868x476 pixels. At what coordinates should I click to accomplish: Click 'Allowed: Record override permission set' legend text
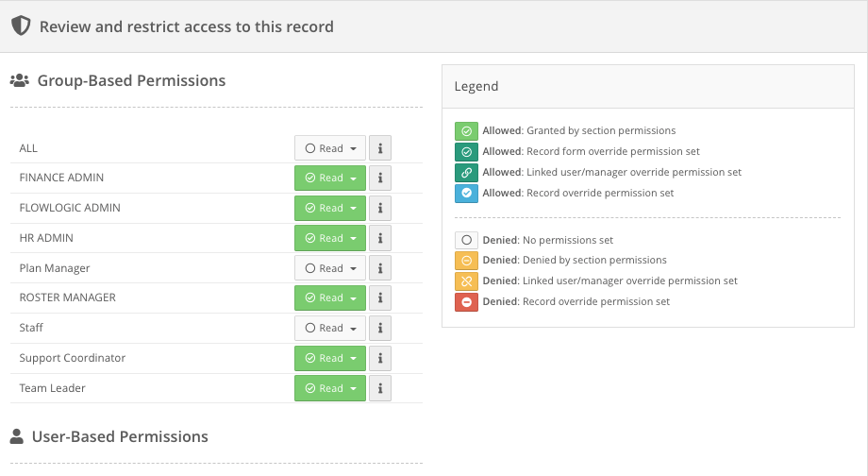point(578,194)
